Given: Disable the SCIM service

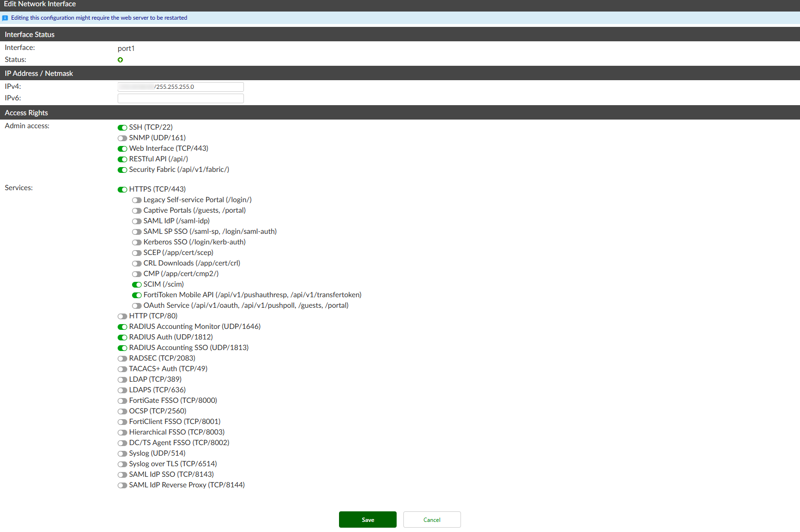Looking at the screenshot, I should click(137, 284).
